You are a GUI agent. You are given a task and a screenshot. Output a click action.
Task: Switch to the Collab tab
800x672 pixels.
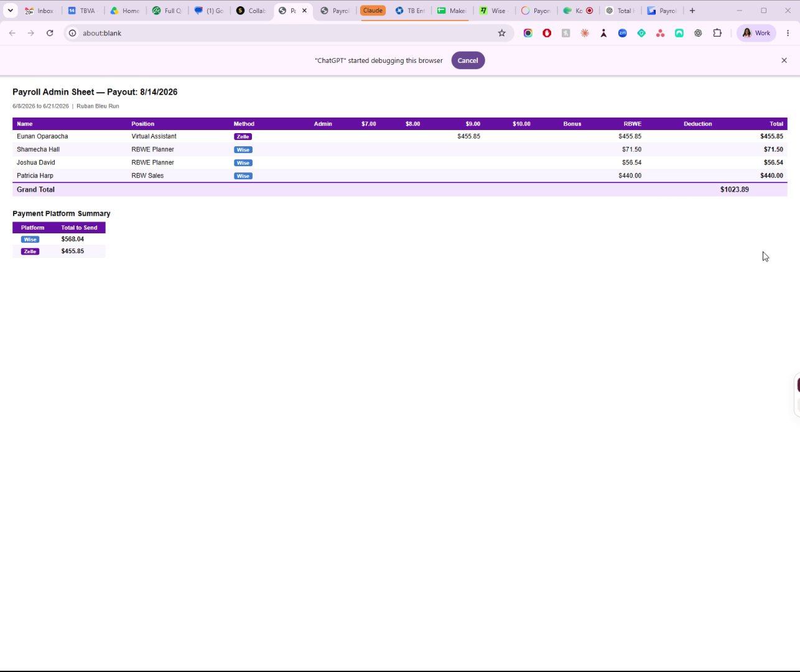point(252,11)
